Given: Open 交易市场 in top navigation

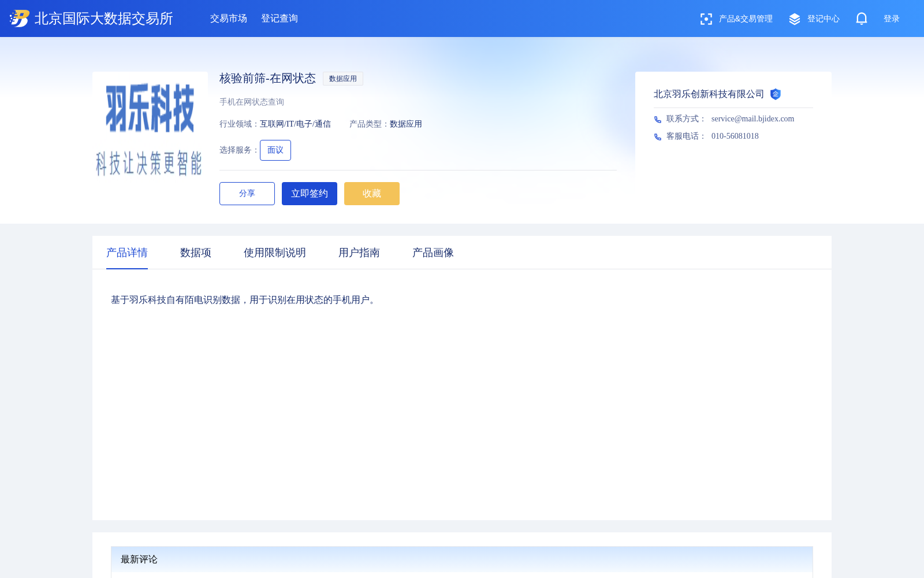Looking at the screenshot, I should point(229,18).
